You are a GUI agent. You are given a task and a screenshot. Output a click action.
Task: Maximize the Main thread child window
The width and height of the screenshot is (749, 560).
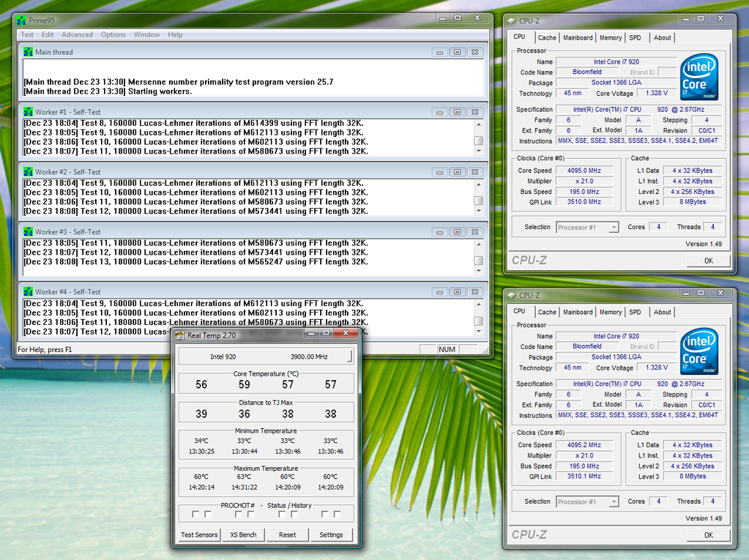(457, 52)
